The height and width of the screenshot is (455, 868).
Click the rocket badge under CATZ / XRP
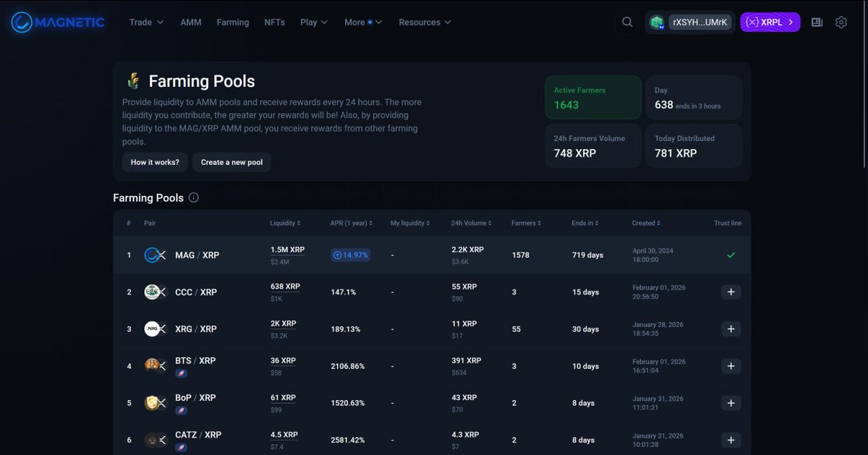pyautogui.click(x=181, y=447)
